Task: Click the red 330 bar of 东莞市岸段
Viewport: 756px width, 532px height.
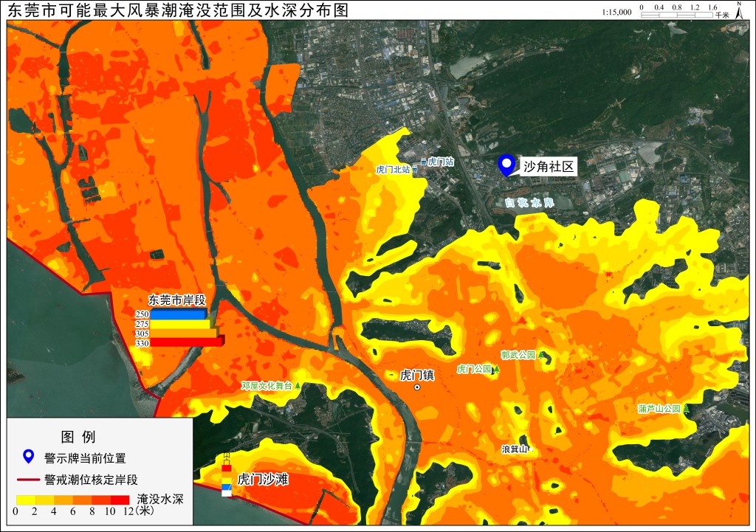Action: pyautogui.click(x=187, y=342)
